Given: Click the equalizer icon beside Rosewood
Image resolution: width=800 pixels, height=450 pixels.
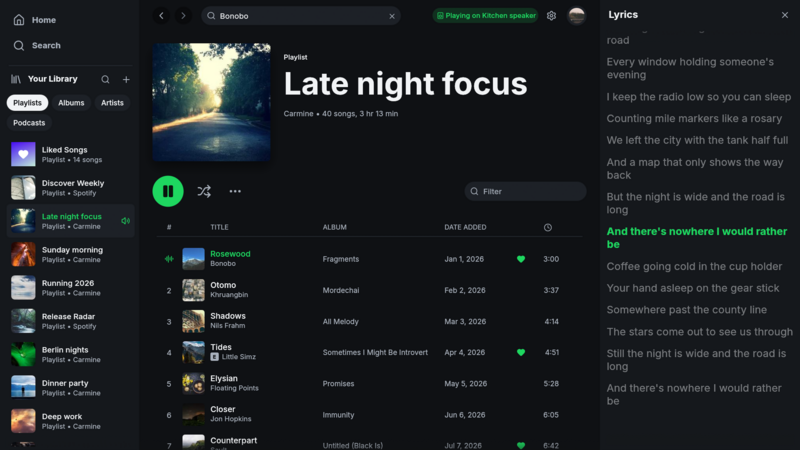Looking at the screenshot, I should tap(169, 259).
